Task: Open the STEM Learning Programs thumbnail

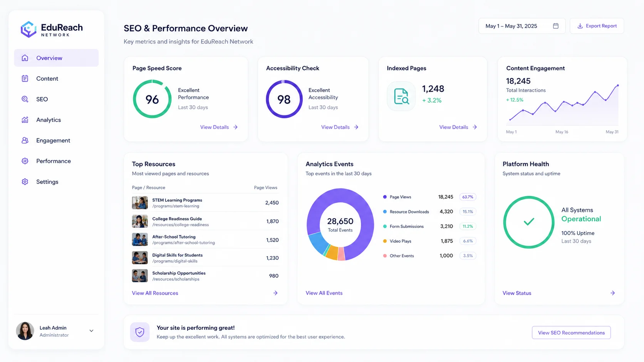Action: 140,203
